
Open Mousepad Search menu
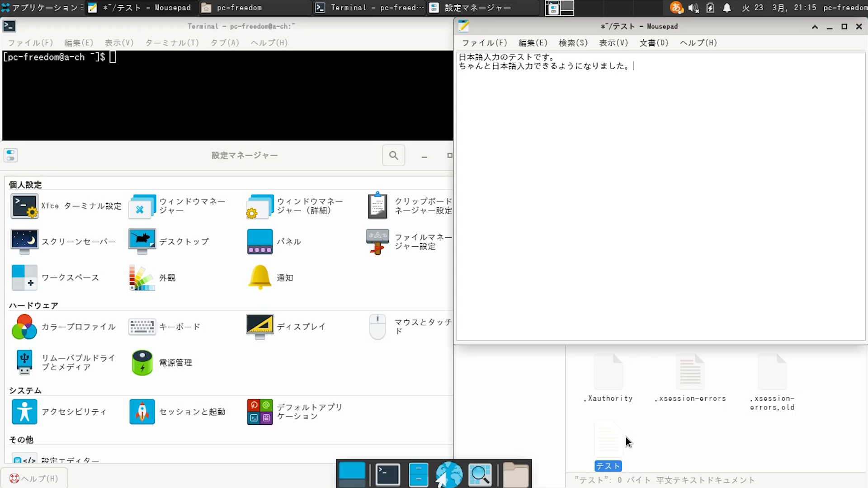(x=573, y=43)
